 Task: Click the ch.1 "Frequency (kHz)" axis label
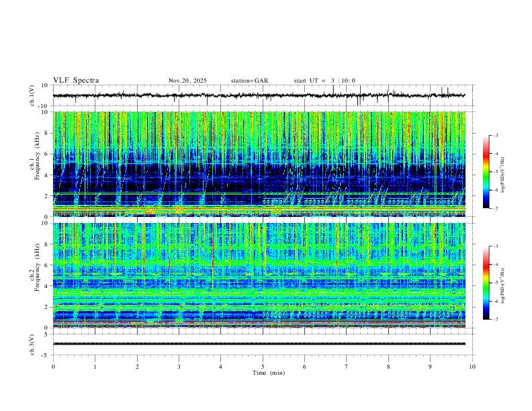pos(37,156)
